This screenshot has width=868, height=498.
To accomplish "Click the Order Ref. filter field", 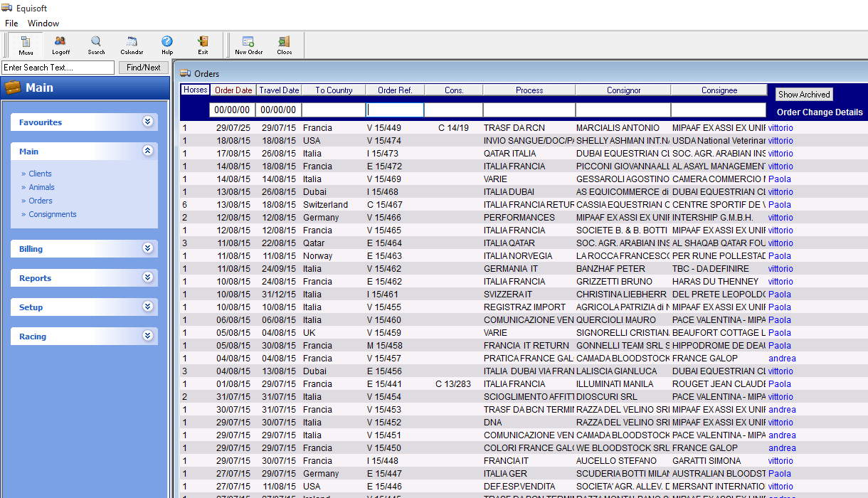I will pyautogui.click(x=395, y=110).
